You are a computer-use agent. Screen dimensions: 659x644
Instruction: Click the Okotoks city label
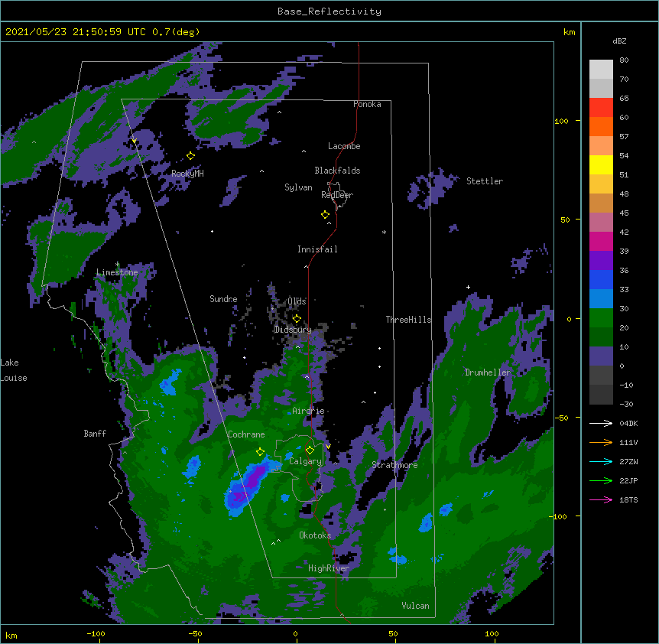coord(315,535)
